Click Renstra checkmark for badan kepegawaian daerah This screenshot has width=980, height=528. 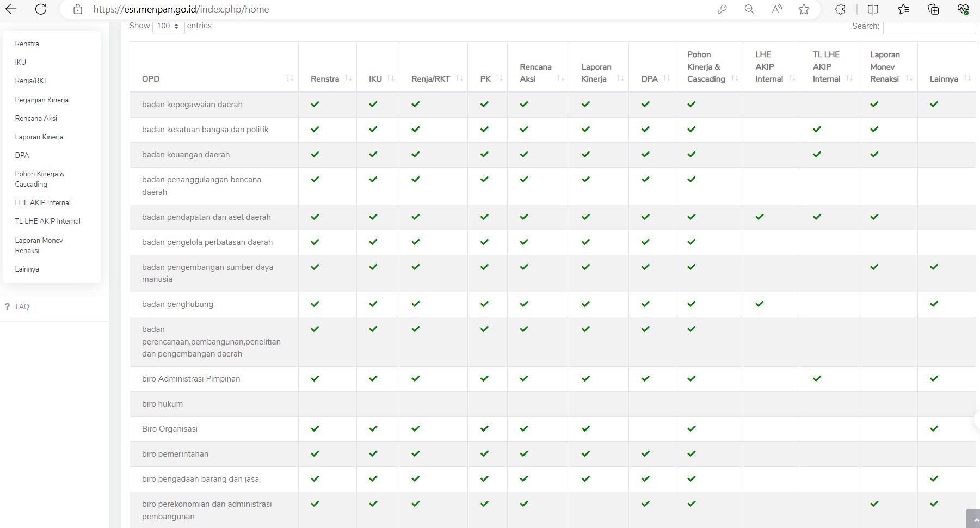pyautogui.click(x=315, y=105)
